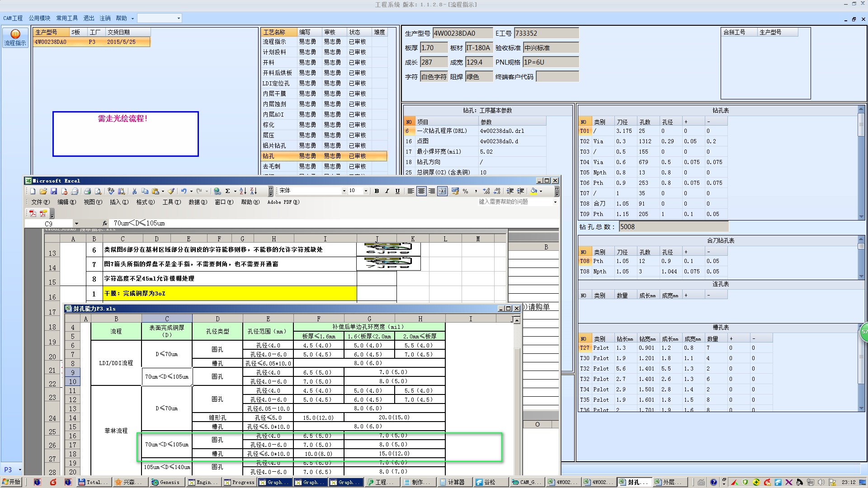Click the Excel print icon
868x488 pixels.
(x=87, y=191)
